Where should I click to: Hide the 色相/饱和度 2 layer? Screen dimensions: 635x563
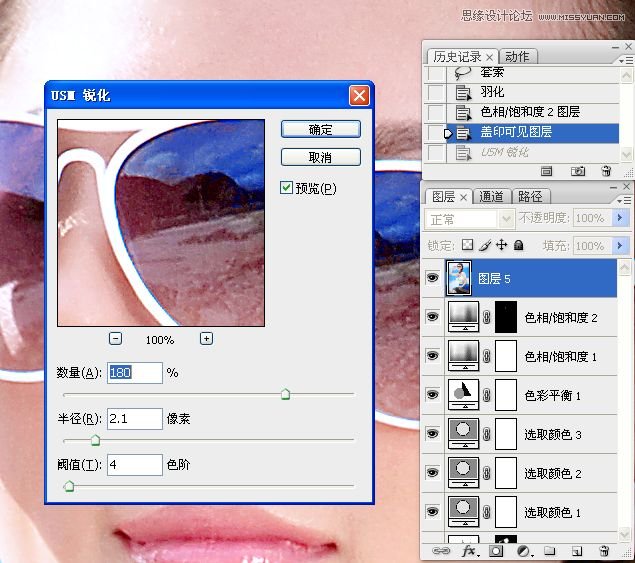[x=433, y=316]
